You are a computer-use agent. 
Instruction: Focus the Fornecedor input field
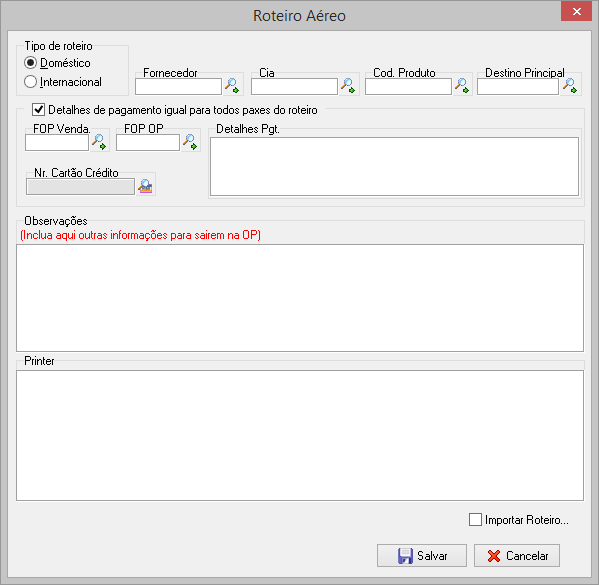[178, 86]
